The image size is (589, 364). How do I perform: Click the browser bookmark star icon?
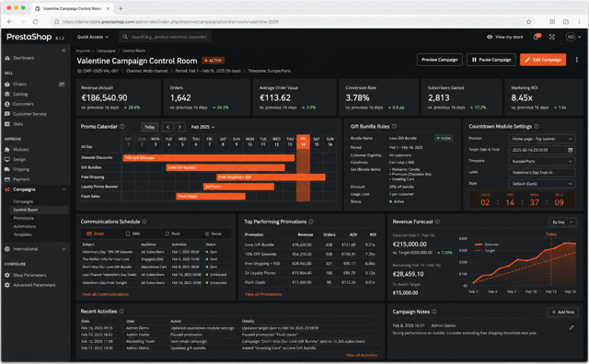click(x=528, y=22)
